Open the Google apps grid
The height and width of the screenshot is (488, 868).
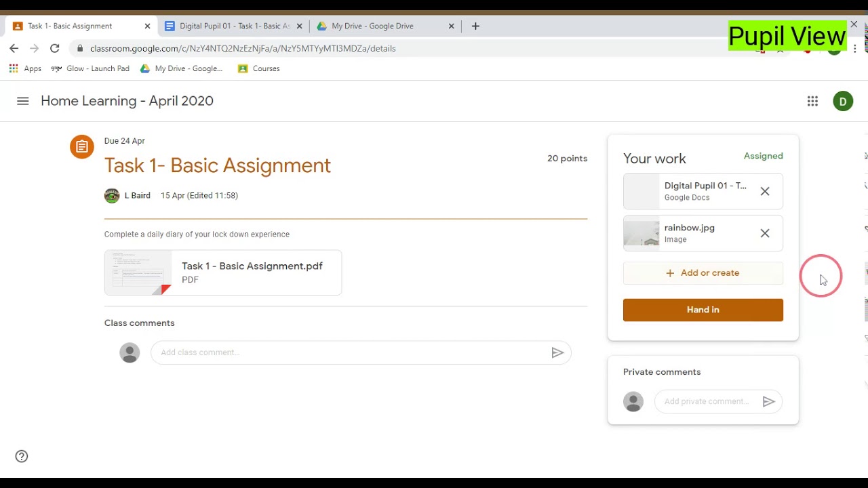[812, 101]
